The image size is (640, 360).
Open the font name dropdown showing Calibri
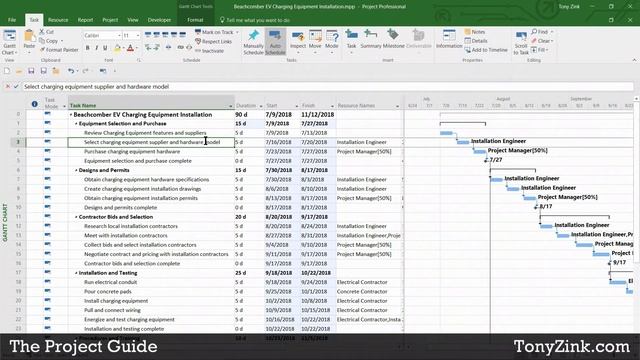tap(119, 36)
